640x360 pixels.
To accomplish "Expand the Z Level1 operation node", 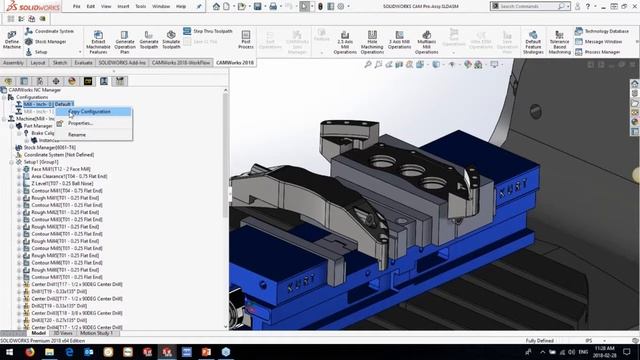I will point(19,183).
